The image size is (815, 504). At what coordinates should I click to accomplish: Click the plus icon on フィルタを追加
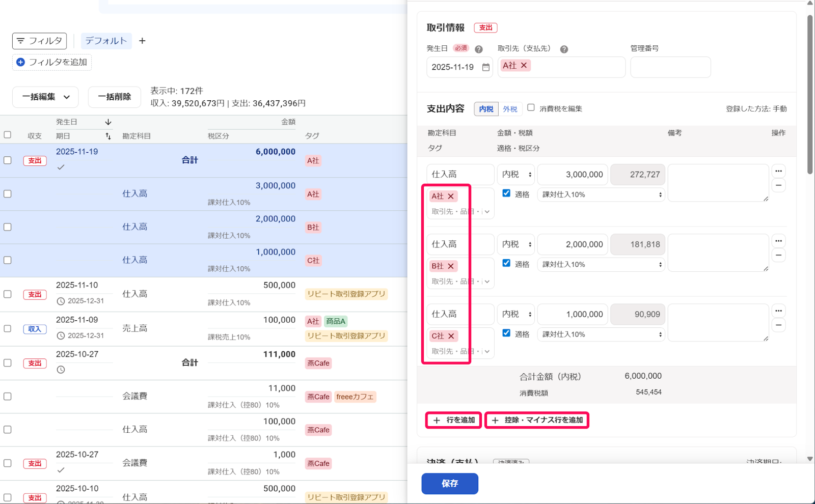click(x=20, y=62)
